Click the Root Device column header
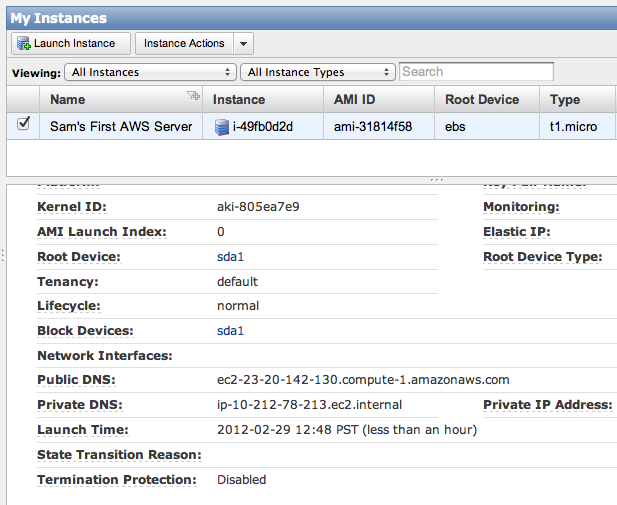This screenshot has width=617, height=505. click(482, 100)
